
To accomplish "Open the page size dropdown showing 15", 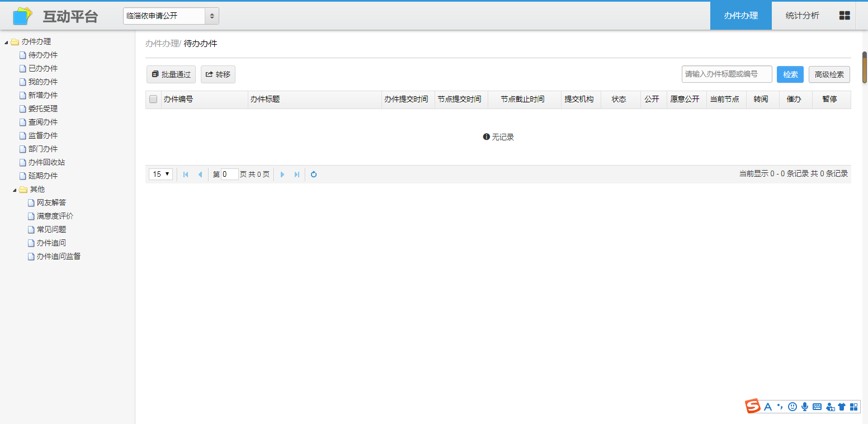I will (161, 175).
